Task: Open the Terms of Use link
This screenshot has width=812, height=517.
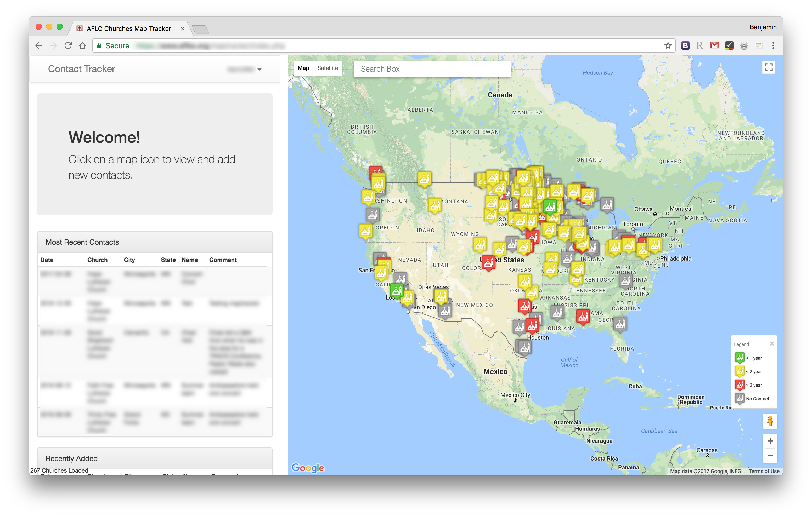Action: tap(764, 471)
